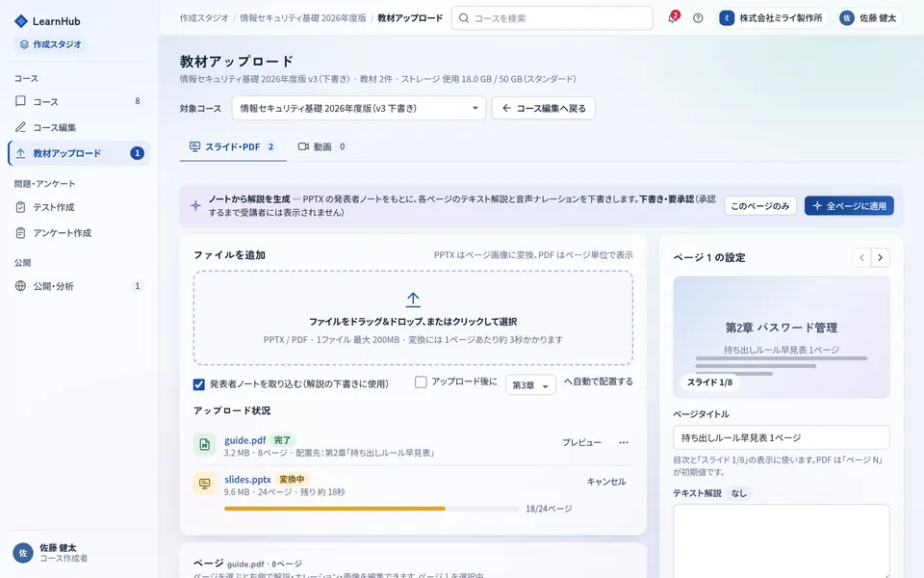Open アンケート作成 in the sidebar
Screen dimensions: 924x578
click(x=79, y=233)
